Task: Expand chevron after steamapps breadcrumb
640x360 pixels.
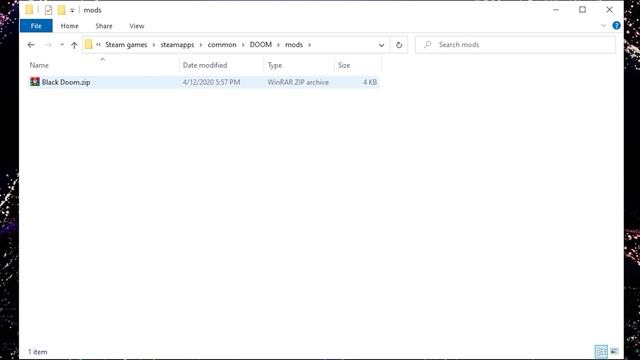Action: click(x=201, y=45)
